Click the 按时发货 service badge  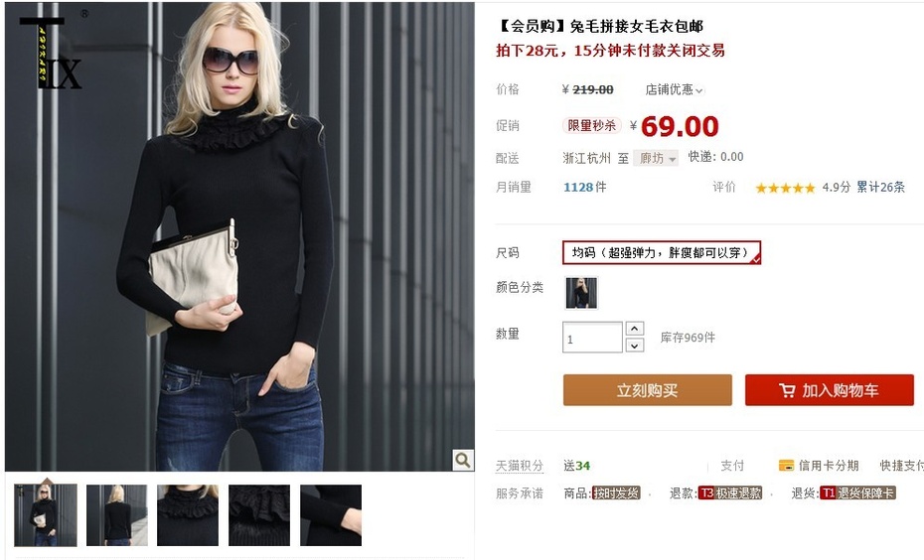coord(616,492)
